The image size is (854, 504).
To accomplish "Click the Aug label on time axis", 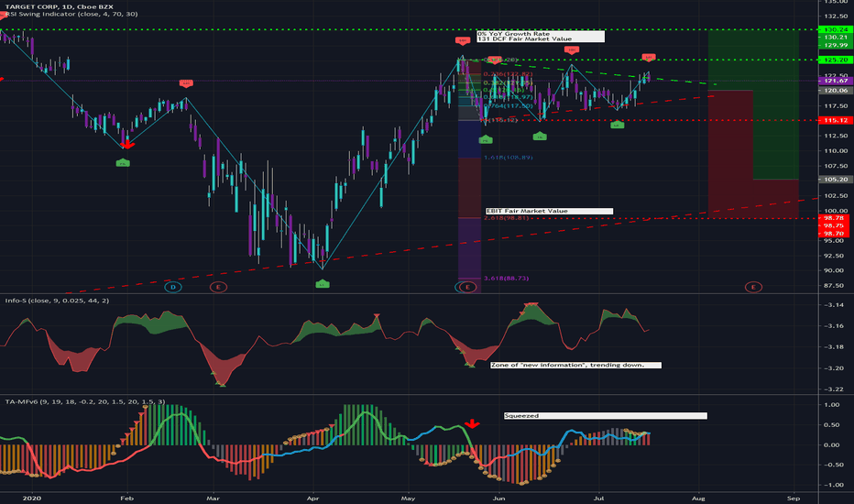I will pos(698,498).
